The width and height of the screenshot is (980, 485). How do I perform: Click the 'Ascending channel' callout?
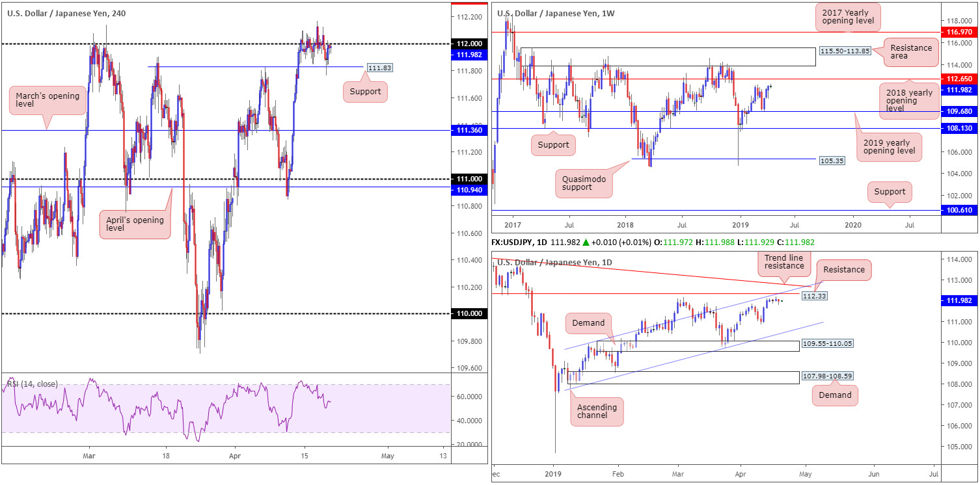[597, 412]
